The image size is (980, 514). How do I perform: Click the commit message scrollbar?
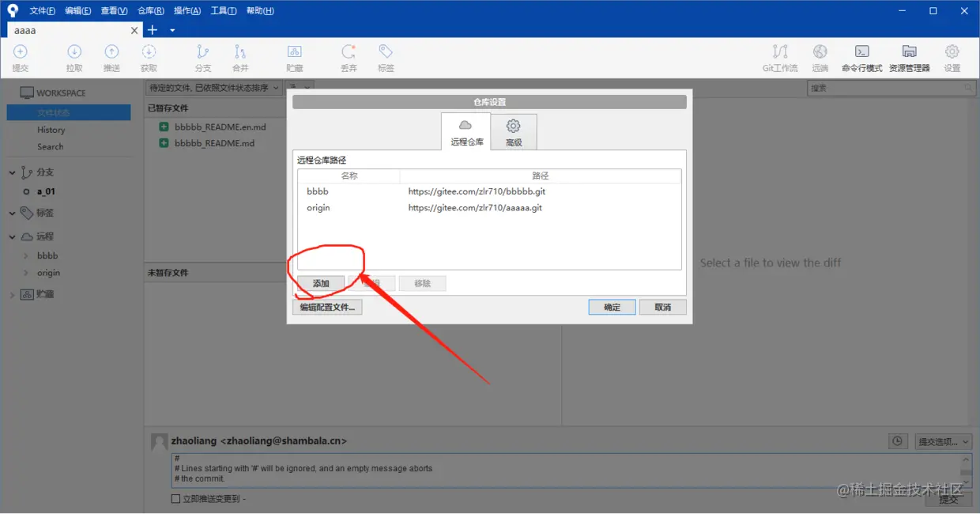tap(966, 470)
